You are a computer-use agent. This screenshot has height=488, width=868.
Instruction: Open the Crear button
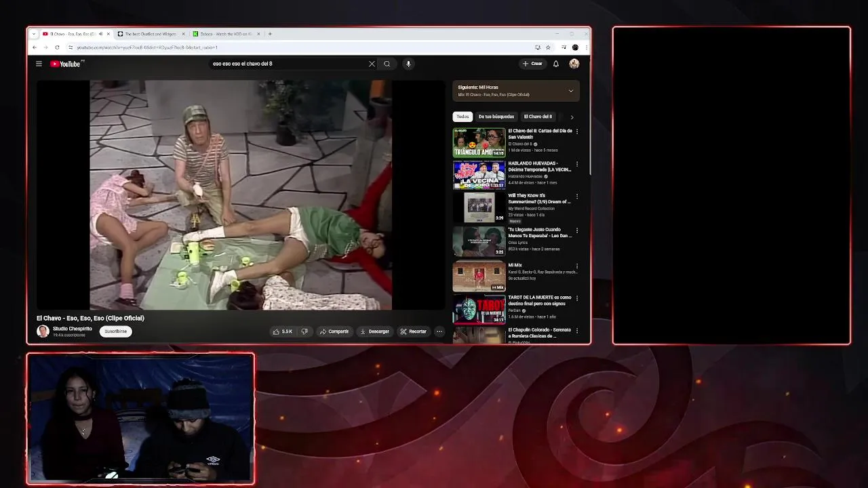click(x=532, y=64)
